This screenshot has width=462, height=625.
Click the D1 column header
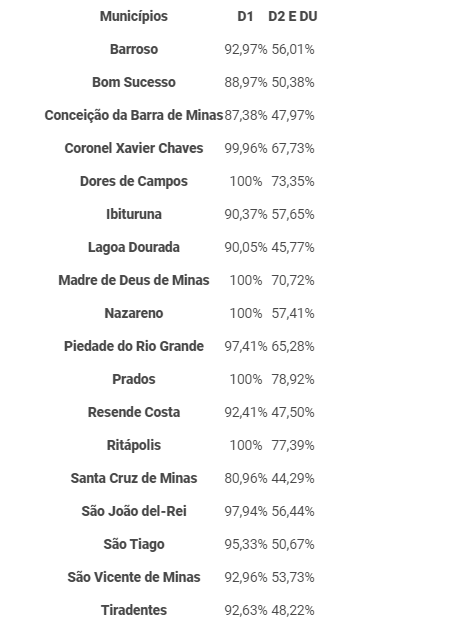pos(245,16)
